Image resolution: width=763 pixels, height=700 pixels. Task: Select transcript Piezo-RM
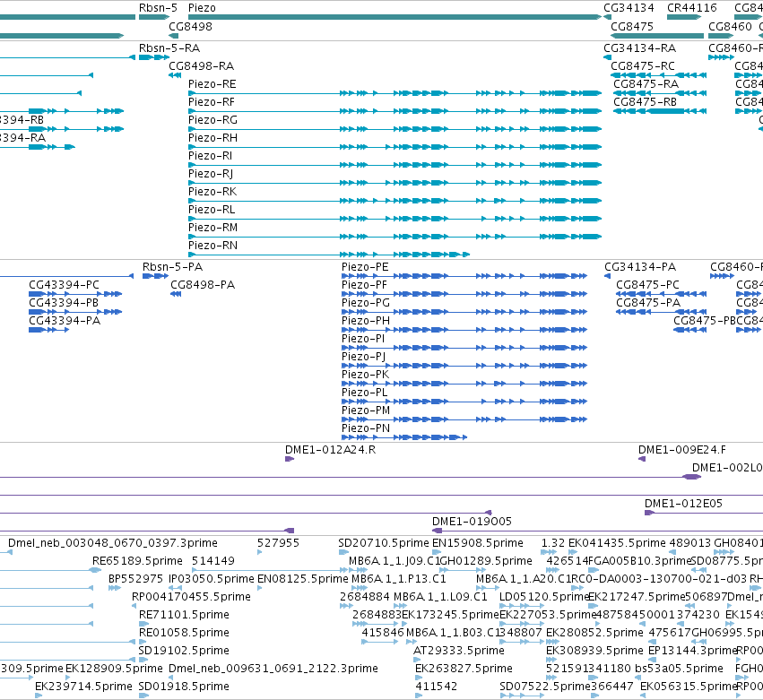[x=212, y=227]
